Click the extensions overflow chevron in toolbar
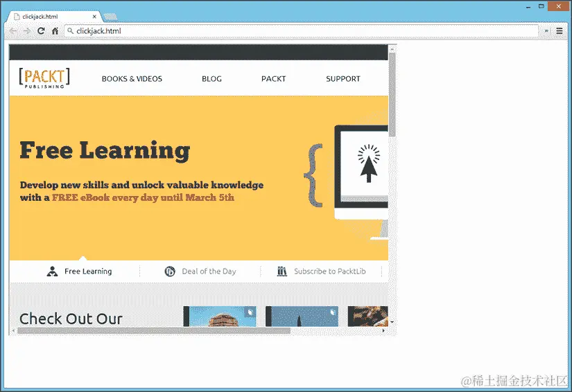Viewport: 572px width, 392px height. (x=546, y=31)
